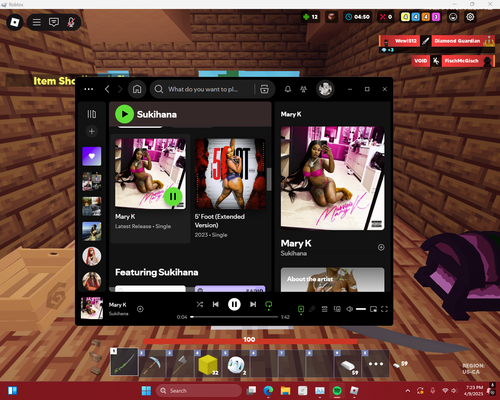Toggle repeat mode
The width and height of the screenshot is (500, 400).
(x=269, y=304)
